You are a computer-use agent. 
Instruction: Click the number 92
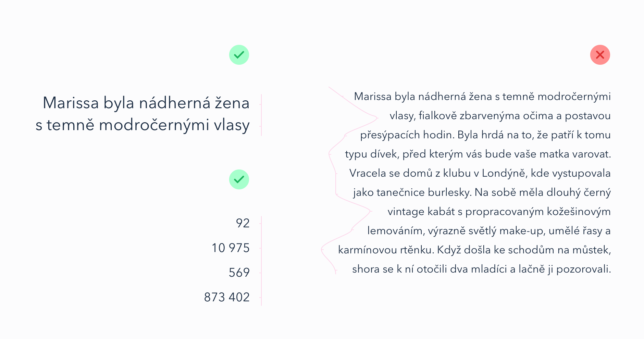click(x=243, y=223)
